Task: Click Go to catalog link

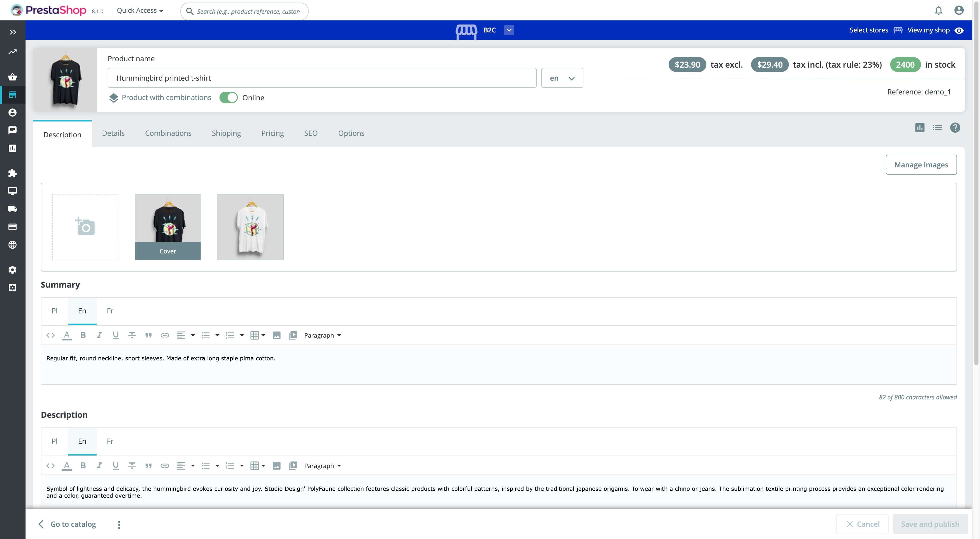Action: click(73, 524)
